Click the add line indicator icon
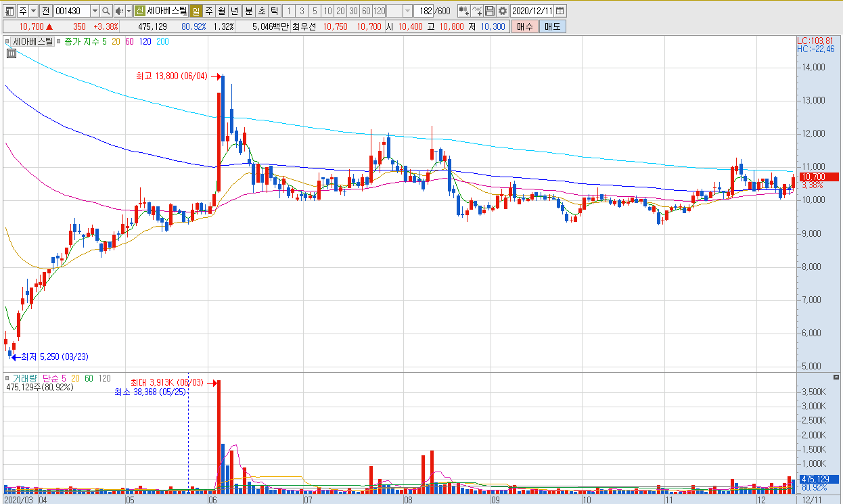The height and width of the screenshot is (504, 843). click(477, 11)
